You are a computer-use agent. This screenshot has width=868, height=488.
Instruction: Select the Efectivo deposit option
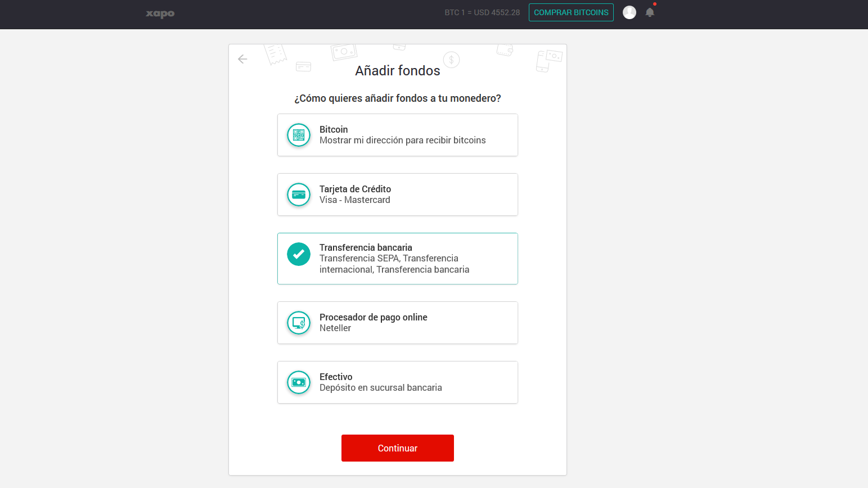[x=398, y=382]
